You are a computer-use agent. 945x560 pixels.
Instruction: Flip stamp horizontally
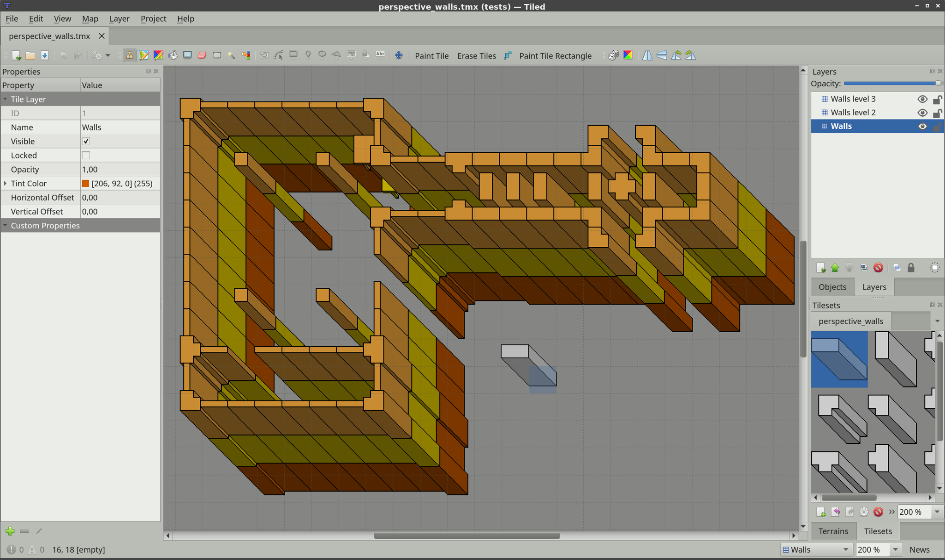point(647,55)
